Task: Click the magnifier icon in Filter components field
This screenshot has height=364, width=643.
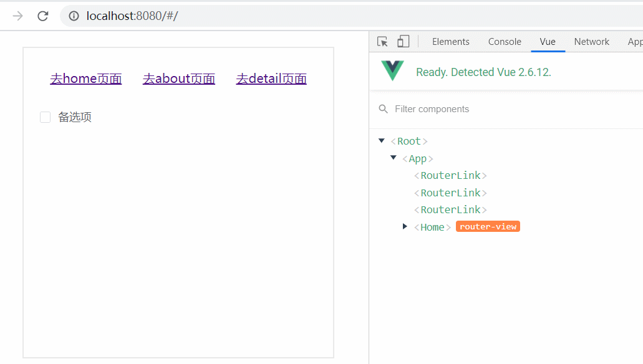Action: pos(383,108)
